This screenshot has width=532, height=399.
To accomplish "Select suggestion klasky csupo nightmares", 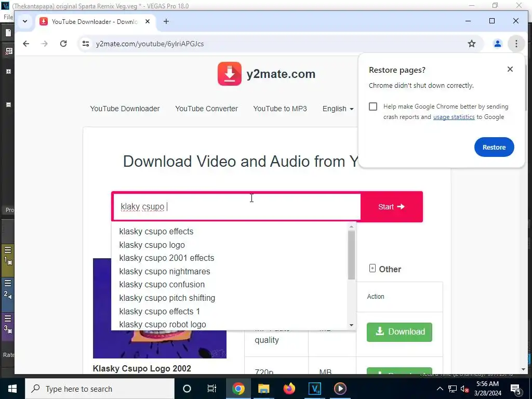I will point(229,271).
